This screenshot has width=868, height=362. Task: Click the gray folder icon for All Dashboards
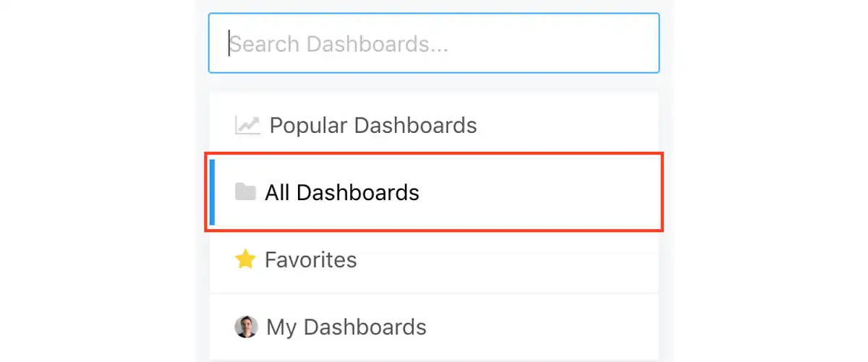pos(245,192)
